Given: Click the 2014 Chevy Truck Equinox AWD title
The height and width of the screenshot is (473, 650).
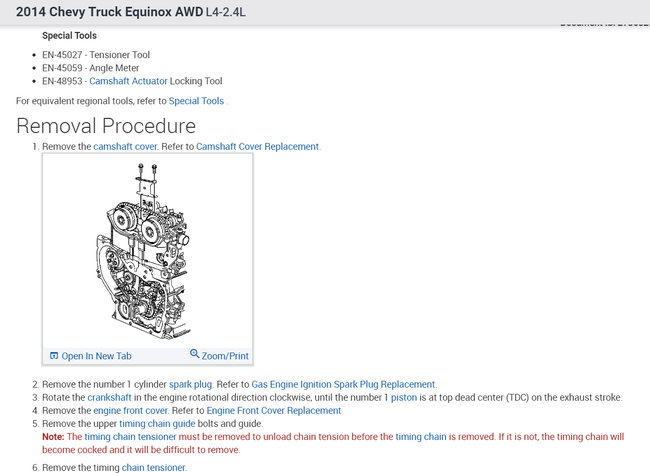Looking at the screenshot, I should click(109, 12).
